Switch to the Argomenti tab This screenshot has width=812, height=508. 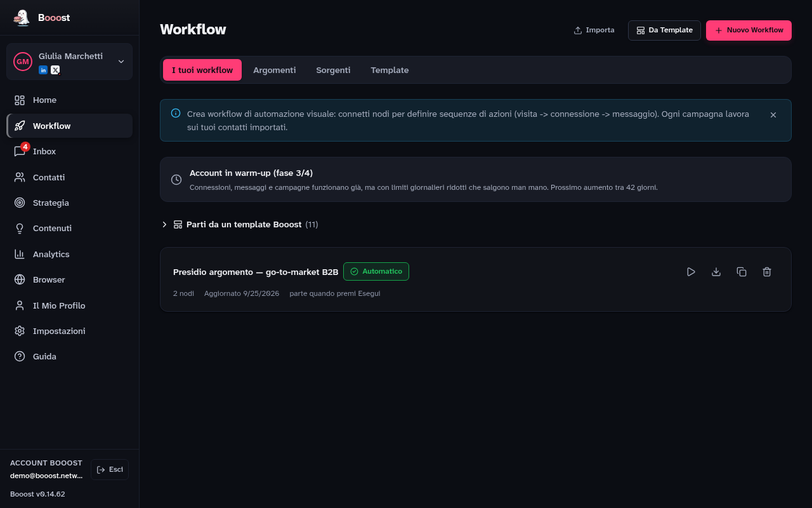point(275,70)
